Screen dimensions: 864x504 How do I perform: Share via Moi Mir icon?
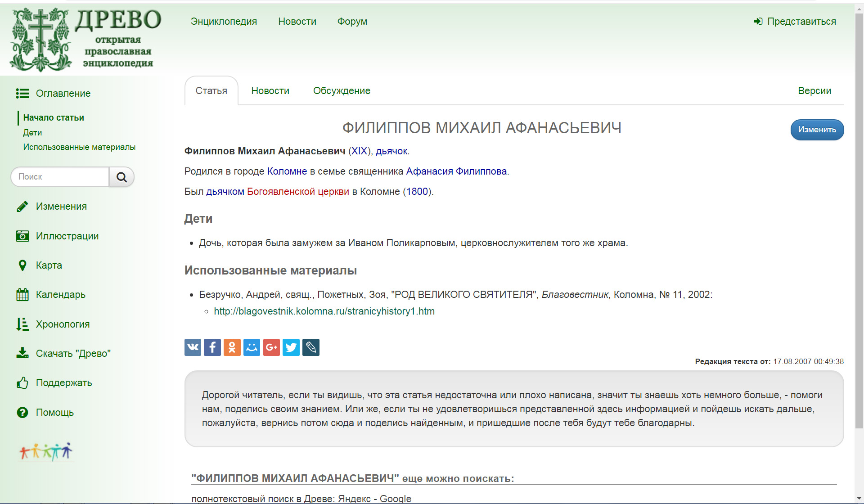pos(252,347)
